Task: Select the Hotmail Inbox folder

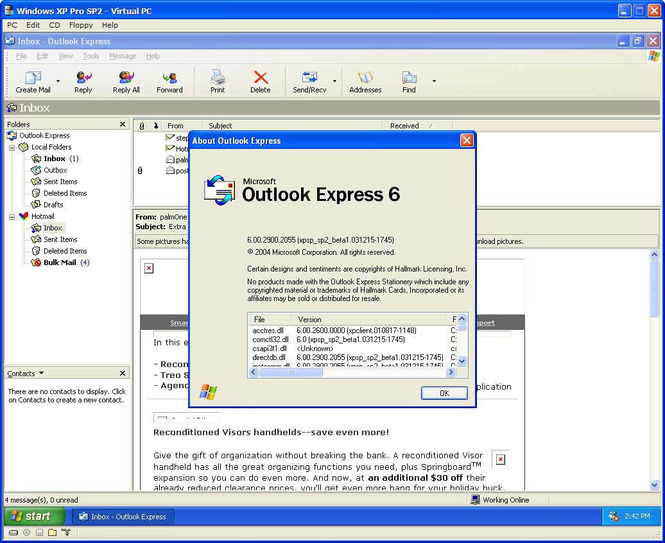Action: click(53, 228)
